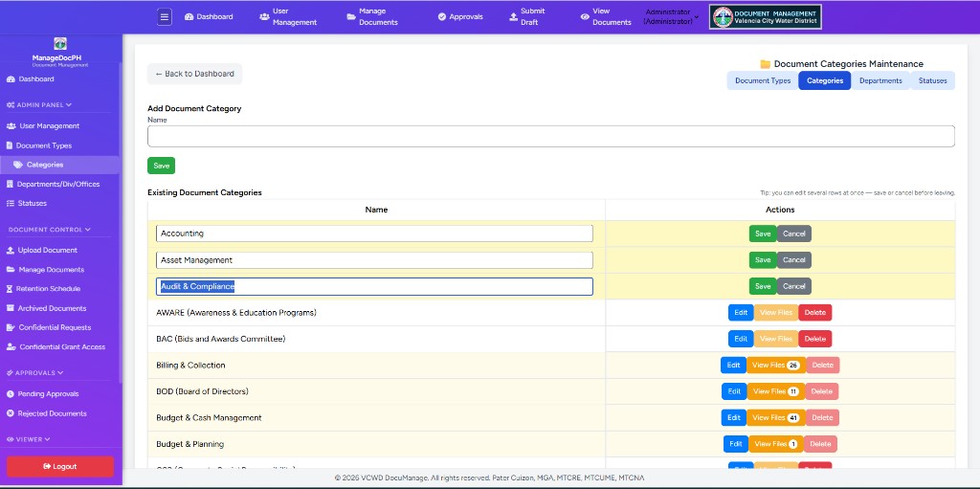Click the Audit & Compliance edit field
This screenshot has width=980, height=489.
(374, 286)
